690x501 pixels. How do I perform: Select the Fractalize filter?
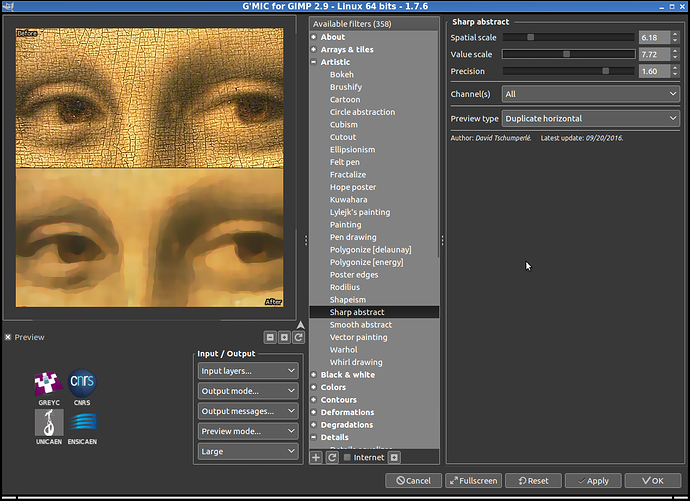[348, 175]
